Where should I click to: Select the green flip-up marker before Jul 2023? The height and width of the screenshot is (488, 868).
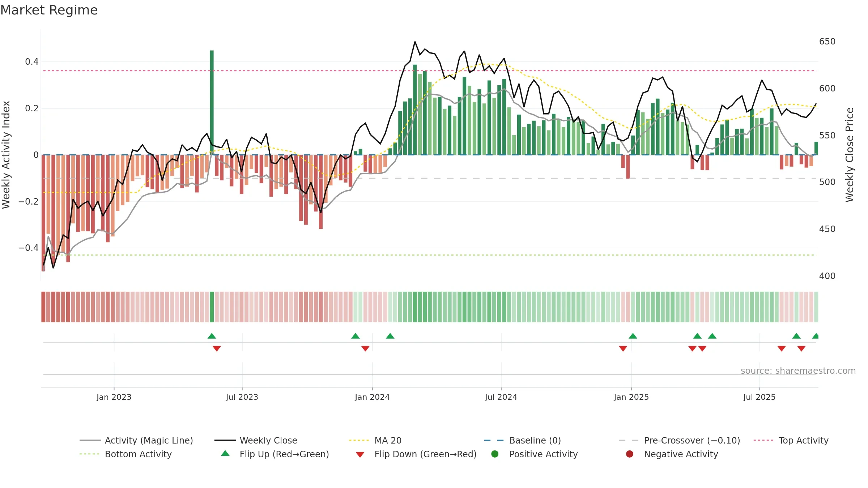point(212,336)
